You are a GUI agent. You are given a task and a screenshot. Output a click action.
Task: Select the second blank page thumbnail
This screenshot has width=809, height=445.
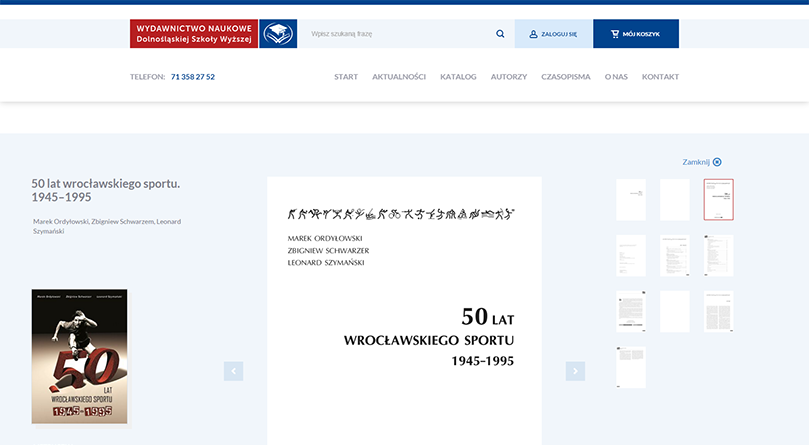pos(675,200)
